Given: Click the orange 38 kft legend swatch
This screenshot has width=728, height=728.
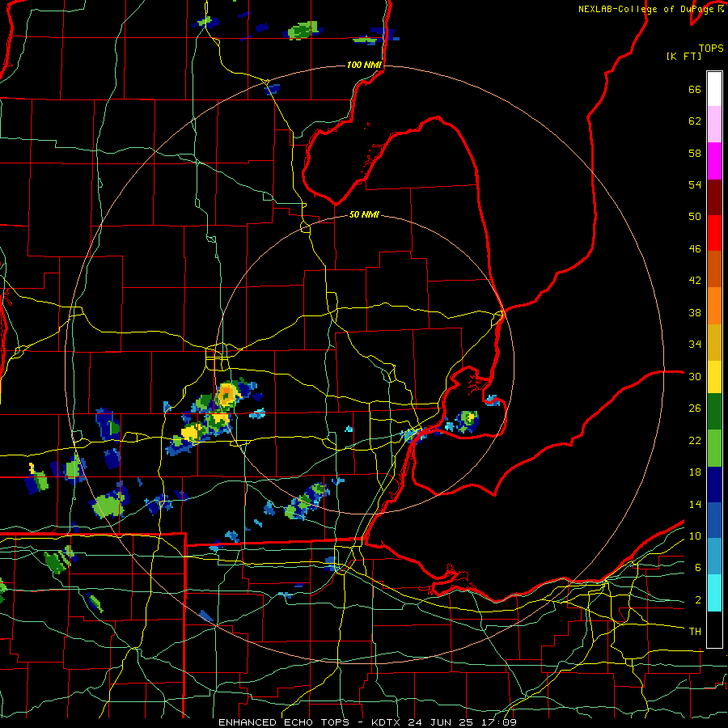Looking at the screenshot, I should (714, 305).
